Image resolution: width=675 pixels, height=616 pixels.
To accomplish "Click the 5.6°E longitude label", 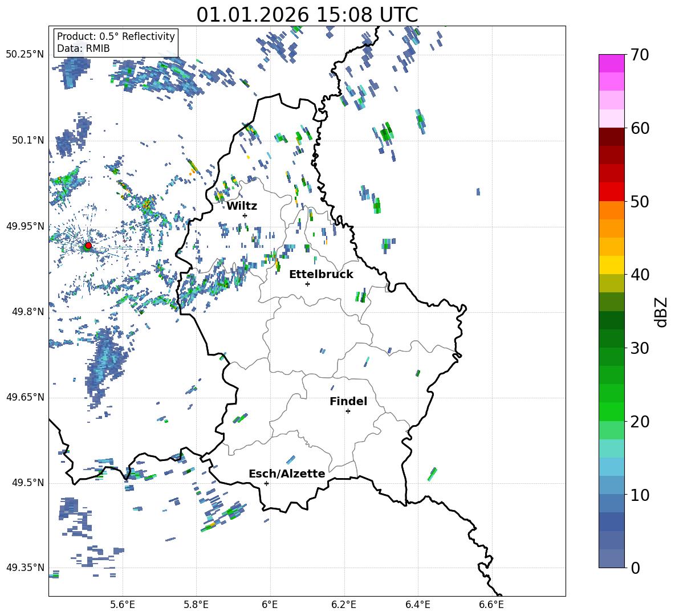I will pyautogui.click(x=123, y=605).
